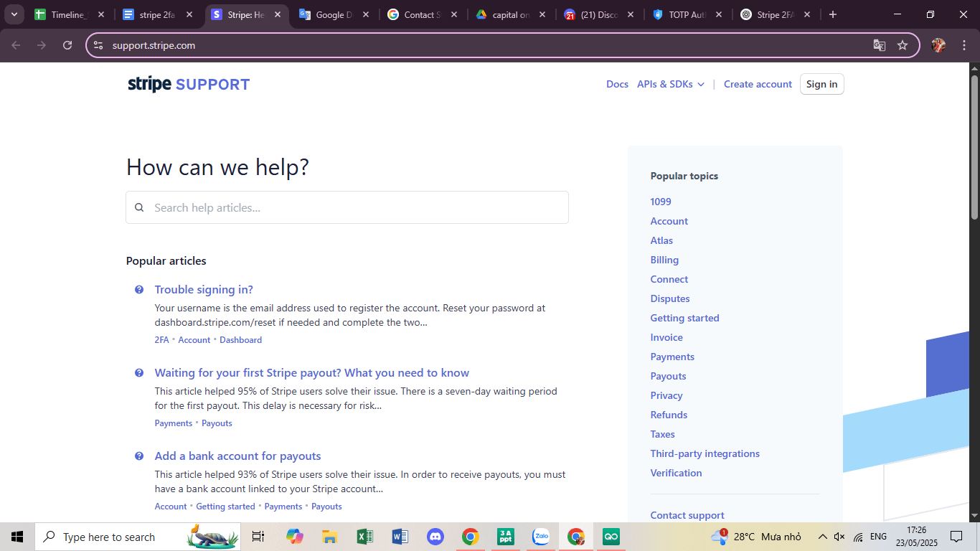Open Trouble signing in article
This screenshot has height=551, width=980.
(204, 290)
